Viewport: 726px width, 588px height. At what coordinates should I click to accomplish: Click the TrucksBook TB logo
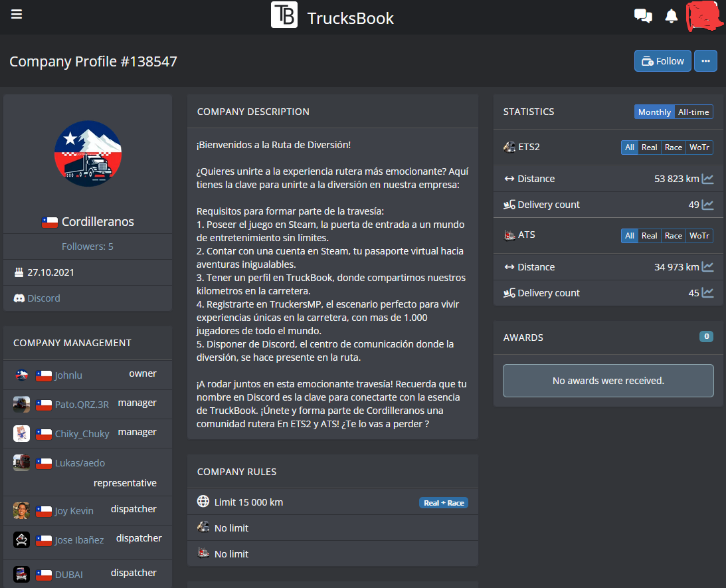click(284, 15)
